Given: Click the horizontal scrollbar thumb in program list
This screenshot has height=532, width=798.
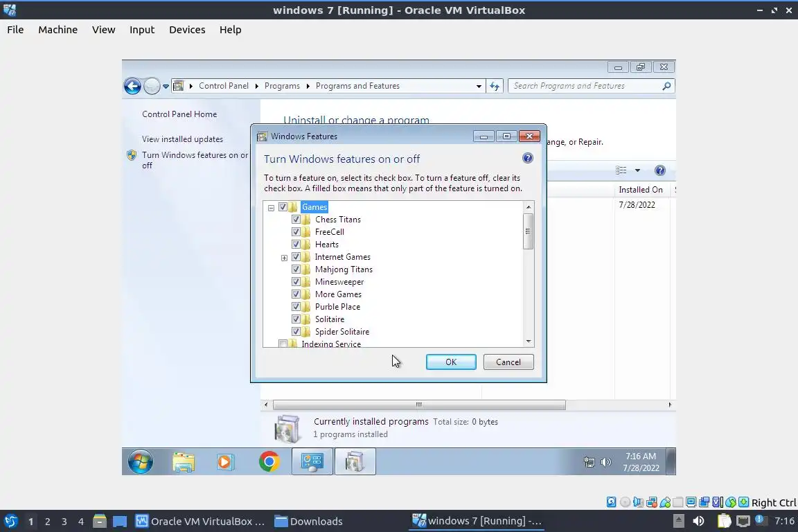Looking at the screenshot, I should tap(419, 405).
